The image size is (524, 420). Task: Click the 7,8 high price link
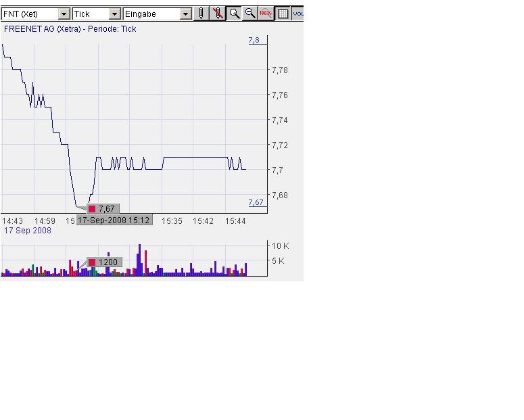pos(254,41)
